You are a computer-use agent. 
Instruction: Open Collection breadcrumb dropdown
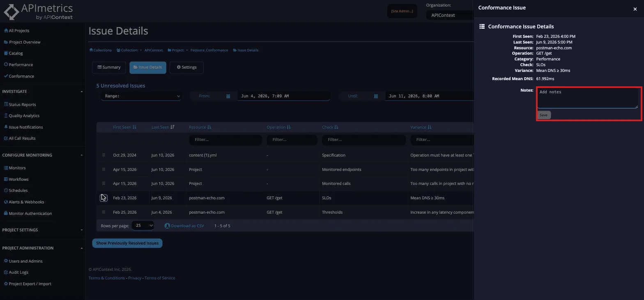129,50
